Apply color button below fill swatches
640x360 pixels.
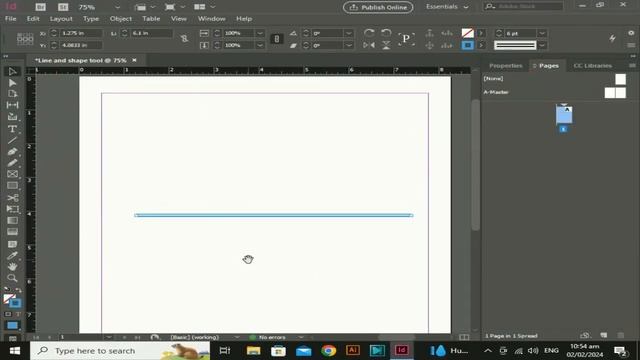[12, 326]
